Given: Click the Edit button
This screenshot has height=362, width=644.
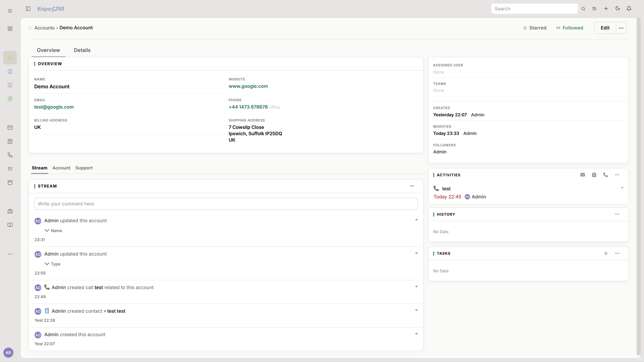Looking at the screenshot, I should (605, 28).
